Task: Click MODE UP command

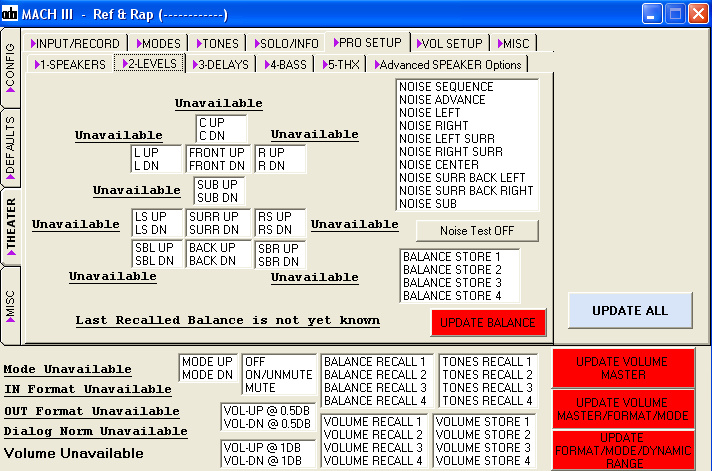Action: pos(207,362)
